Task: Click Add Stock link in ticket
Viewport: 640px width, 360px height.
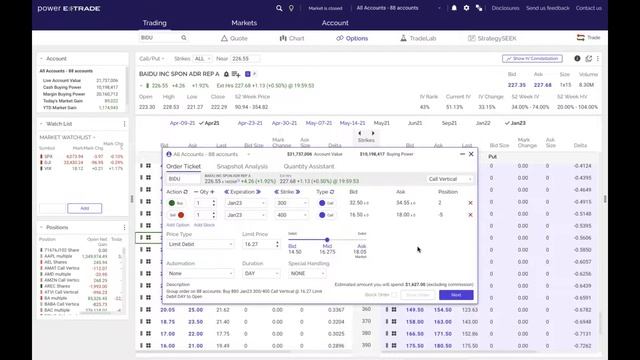Action: pyautogui.click(x=204, y=225)
